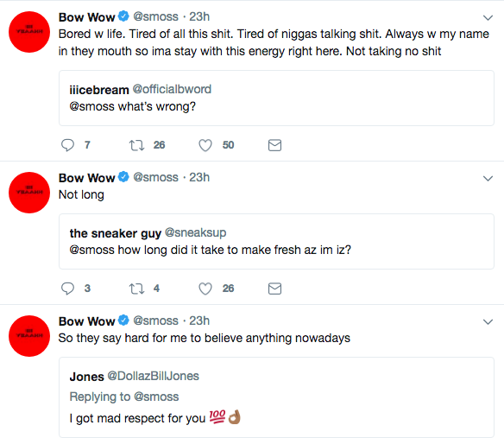
Task: Share 'Not long' tweet via message envelope
Action: pyautogui.click(x=274, y=289)
